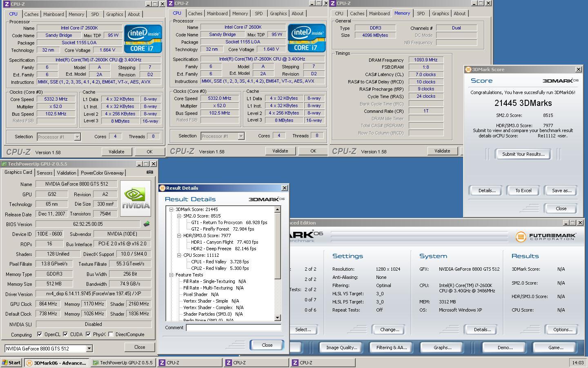The width and height of the screenshot is (588, 368).
Task: Click the Memory CPU-Z window title icon
Action: pos(333,3)
